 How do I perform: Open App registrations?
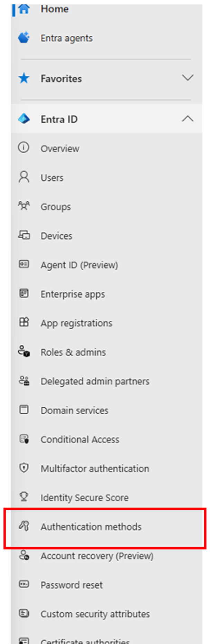point(76,323)
